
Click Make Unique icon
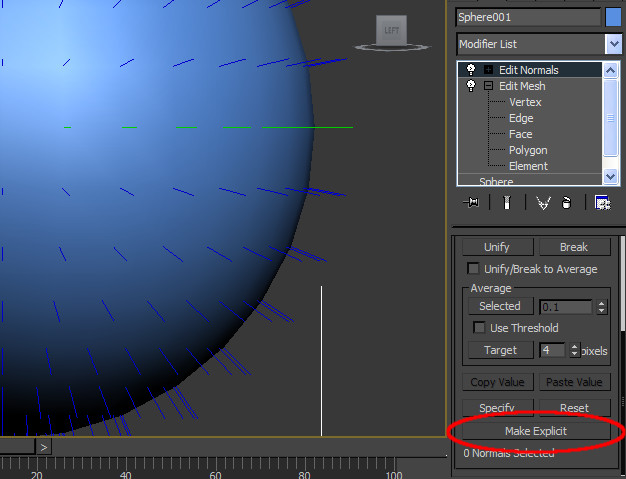pyautogui.click(x=543, y=203)
